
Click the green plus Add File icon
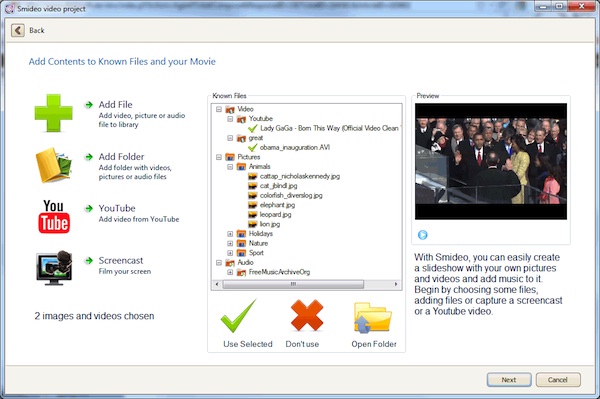(x=54, y=113)
